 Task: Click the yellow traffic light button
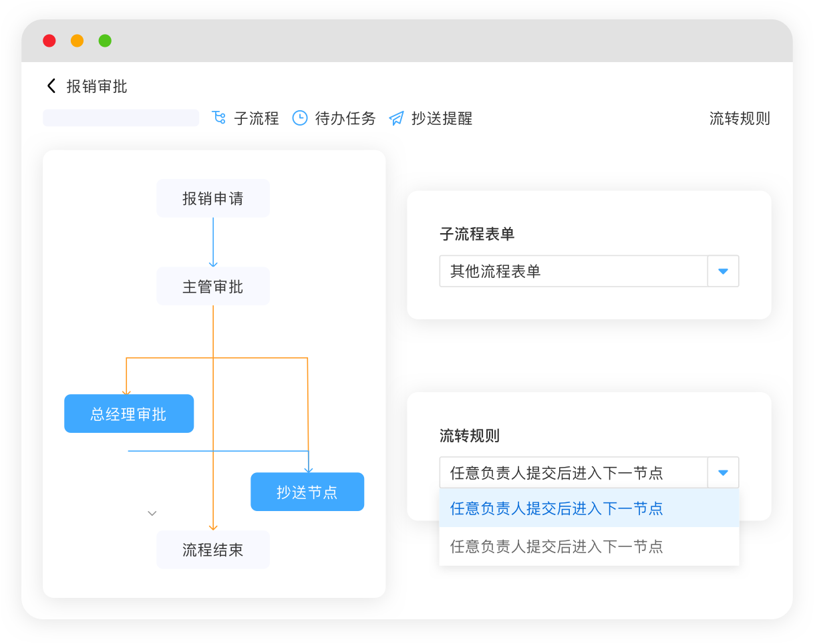tap(77, 40)
